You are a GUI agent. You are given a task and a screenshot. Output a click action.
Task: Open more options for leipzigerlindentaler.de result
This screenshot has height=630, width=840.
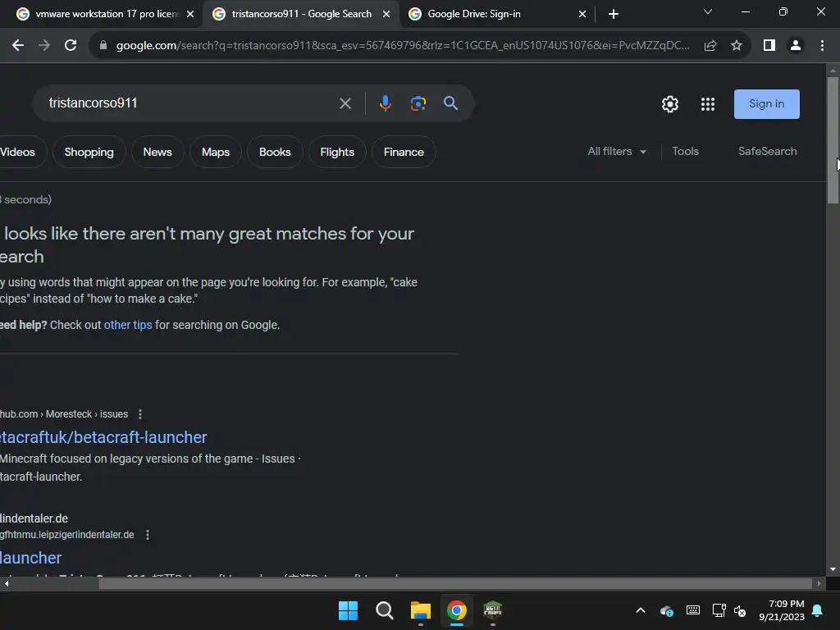(148, 535)
